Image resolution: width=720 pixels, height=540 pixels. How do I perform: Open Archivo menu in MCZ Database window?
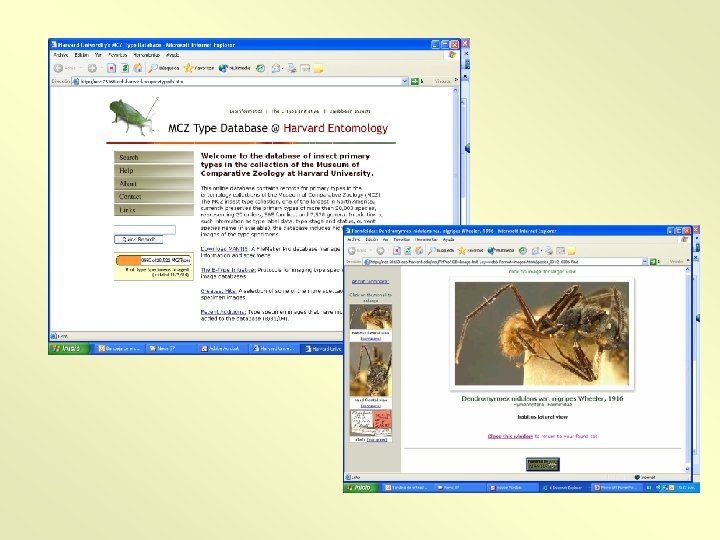tap(61, 55)
